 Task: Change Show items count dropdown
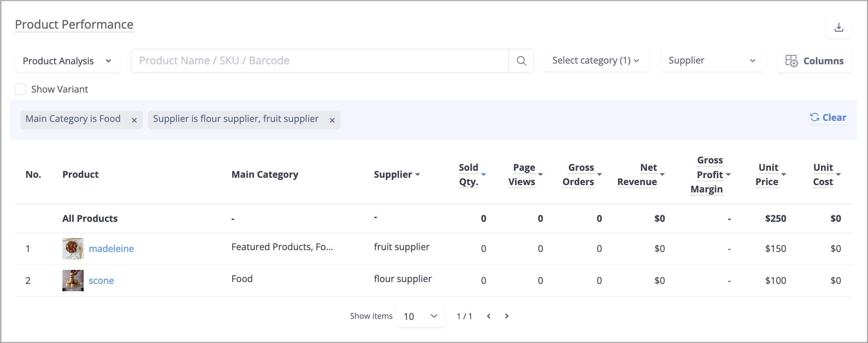tap(420, 316)
